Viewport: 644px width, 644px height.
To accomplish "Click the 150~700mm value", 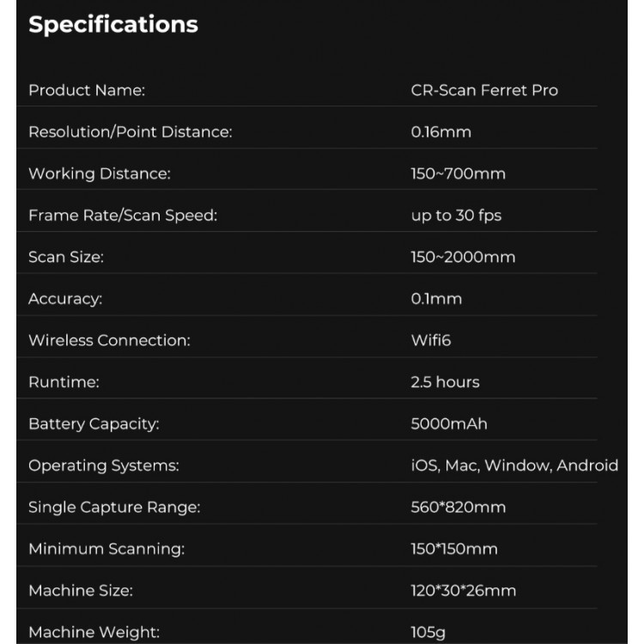I will [x=458, y=173].
